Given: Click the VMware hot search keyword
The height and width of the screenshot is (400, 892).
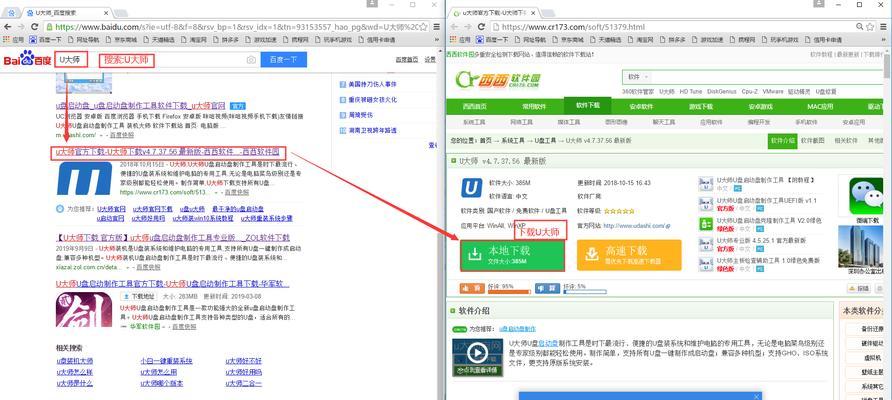Looking at the screenshot, I should coord(773,92).
